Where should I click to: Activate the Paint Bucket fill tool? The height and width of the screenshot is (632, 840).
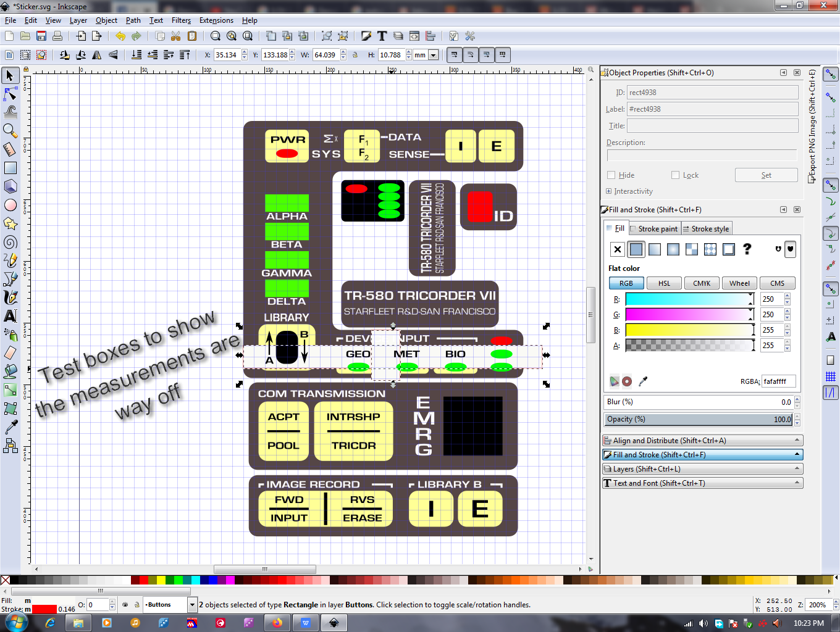pos(10,372)
